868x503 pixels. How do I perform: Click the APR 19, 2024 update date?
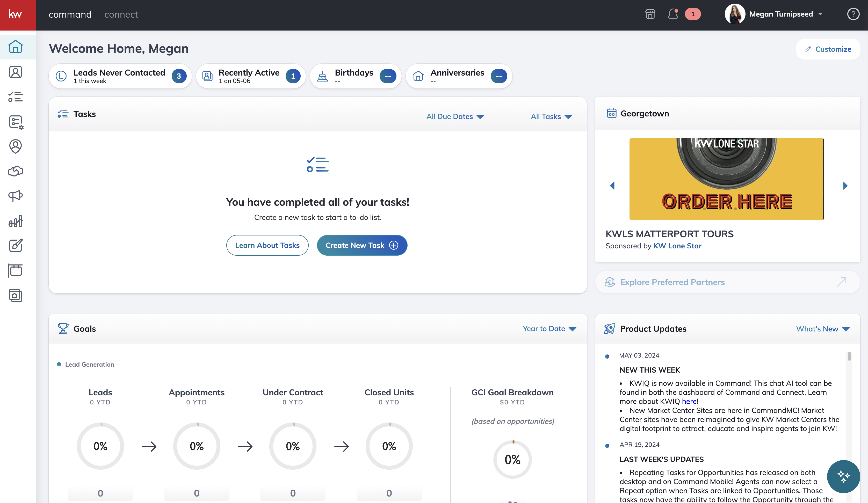pyautogui.click(x=639, y=445)
